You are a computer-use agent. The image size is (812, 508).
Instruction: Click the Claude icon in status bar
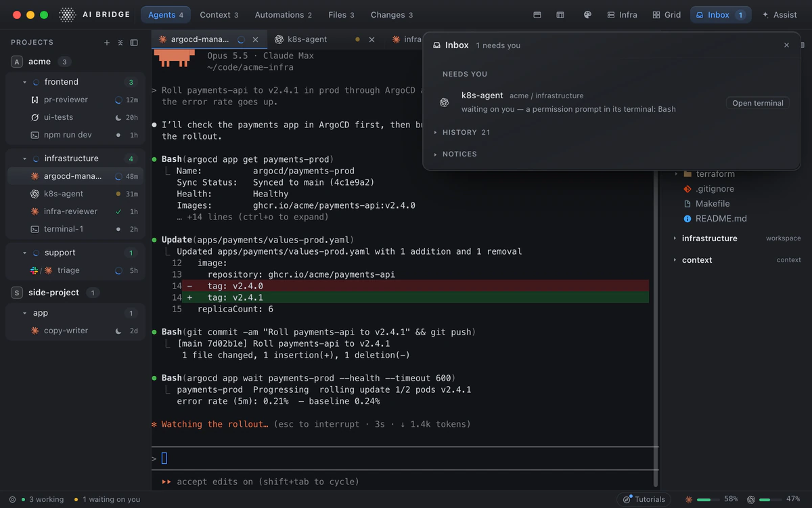click(689, 499)
